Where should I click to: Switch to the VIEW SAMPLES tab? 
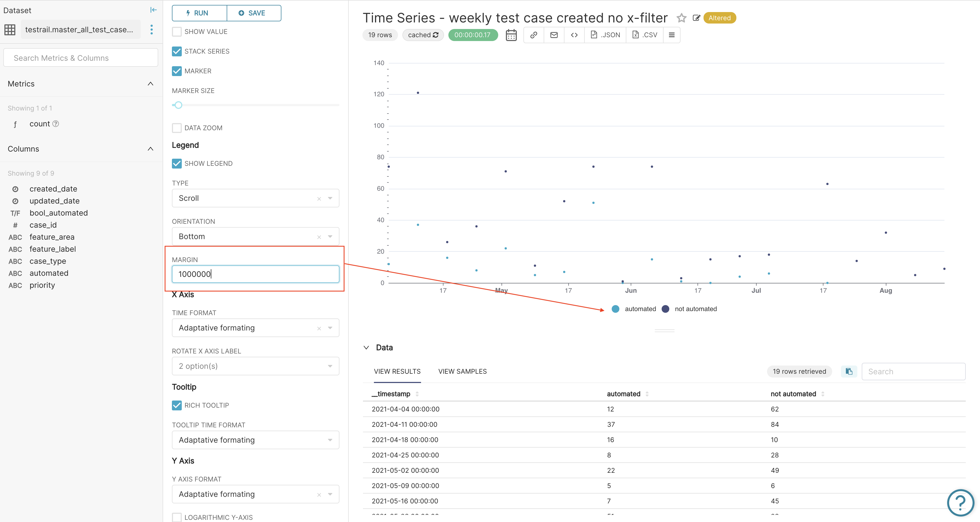tap(463, 372)
